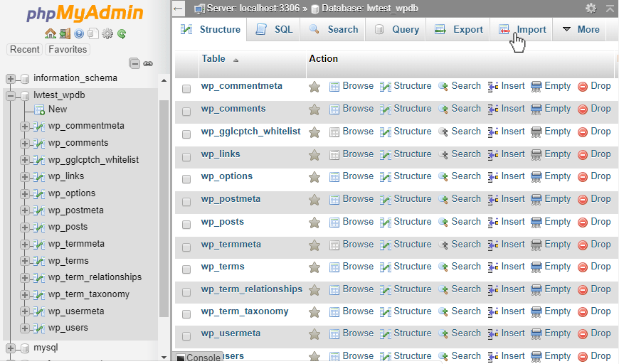Star wp_comments as favorite
Viewport: 619px width, 364px height.
point(314,109)
